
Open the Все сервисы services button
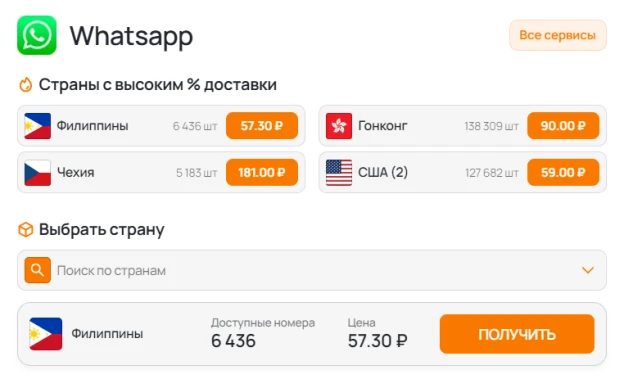pyautogui.click(x=558, y=35)
